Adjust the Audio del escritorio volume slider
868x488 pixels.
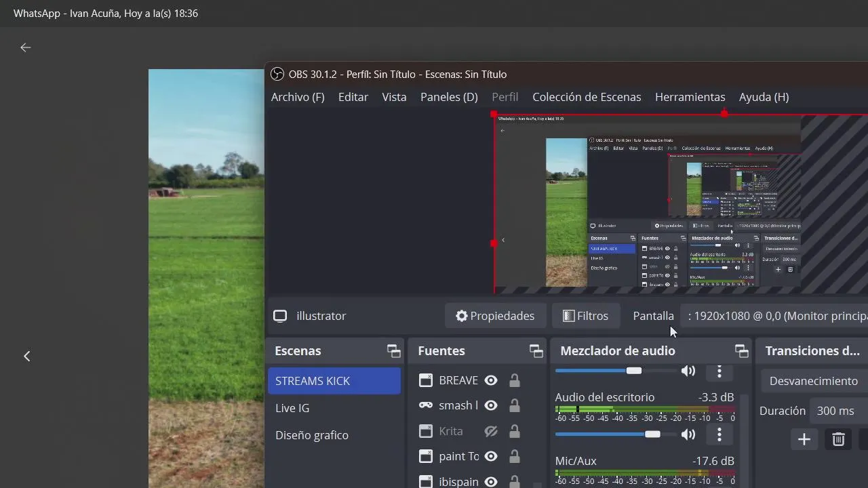pos(616,434)
